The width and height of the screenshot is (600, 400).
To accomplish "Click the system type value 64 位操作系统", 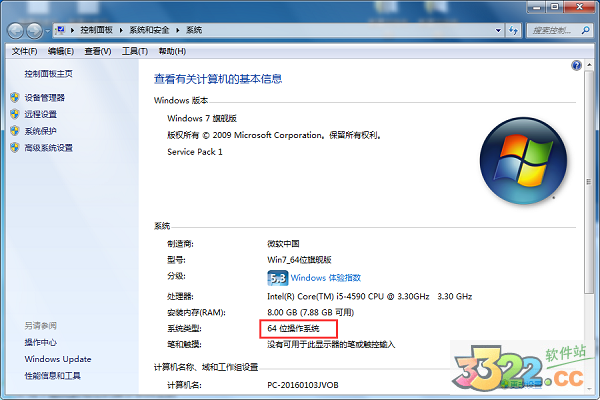I will point(293,328).
